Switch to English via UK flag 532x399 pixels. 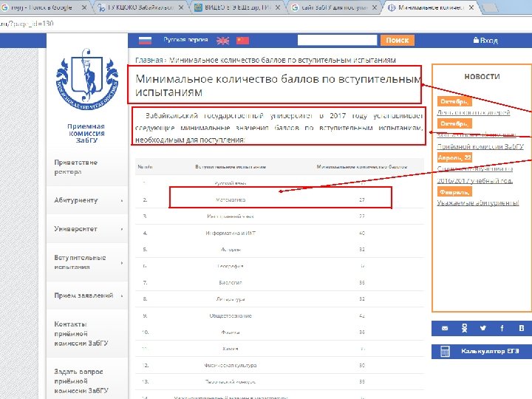point(223,41)
